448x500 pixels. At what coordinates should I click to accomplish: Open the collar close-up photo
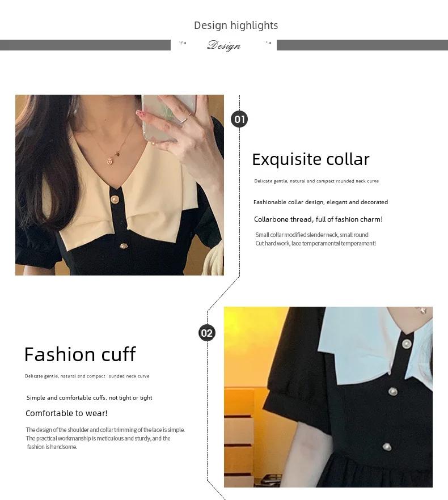tap(120, 185)
